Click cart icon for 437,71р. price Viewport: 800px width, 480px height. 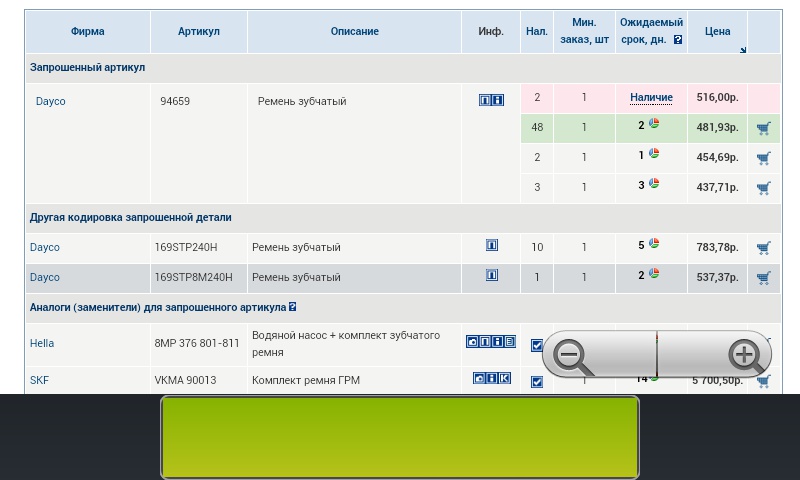pos(764,188)
